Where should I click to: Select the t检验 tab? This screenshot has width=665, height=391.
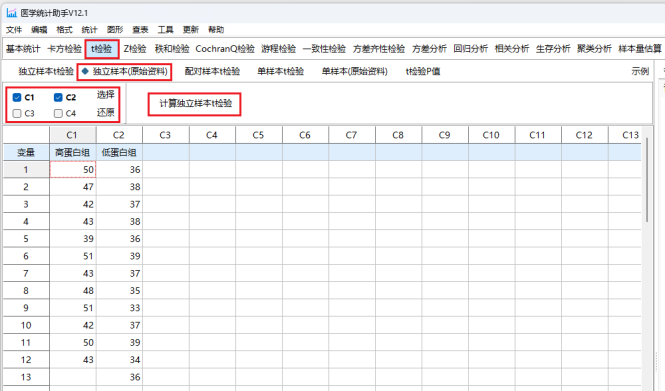(101, 49)
